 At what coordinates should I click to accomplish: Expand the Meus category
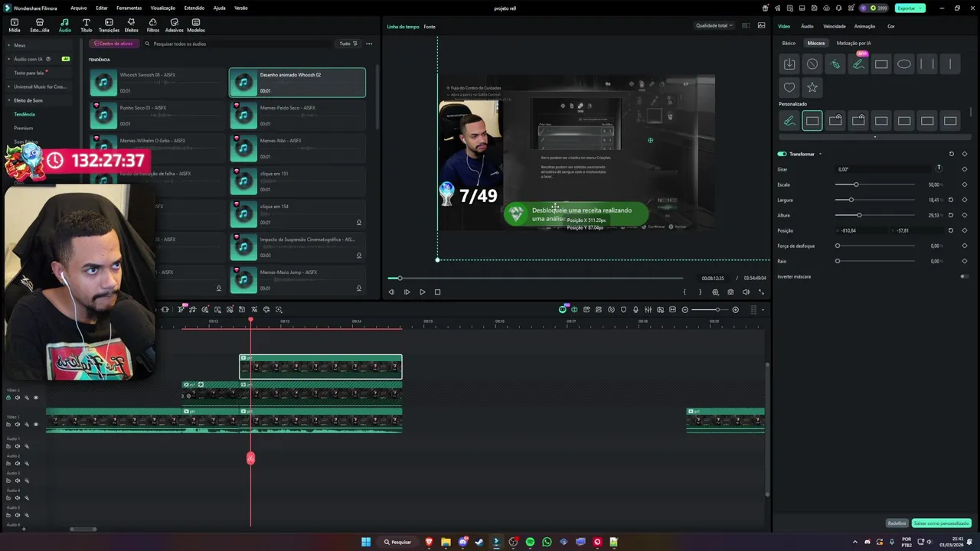(x=9, y=45)
